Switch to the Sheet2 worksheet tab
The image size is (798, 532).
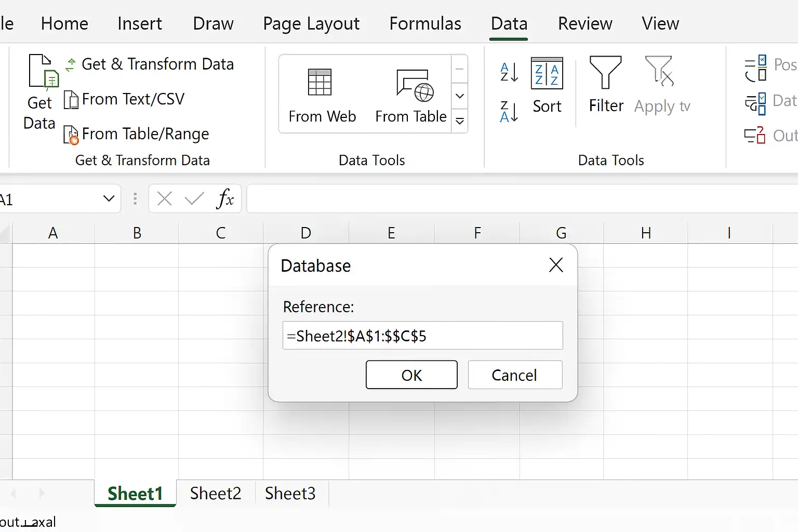pyautogui.click(x=216, y=493)
